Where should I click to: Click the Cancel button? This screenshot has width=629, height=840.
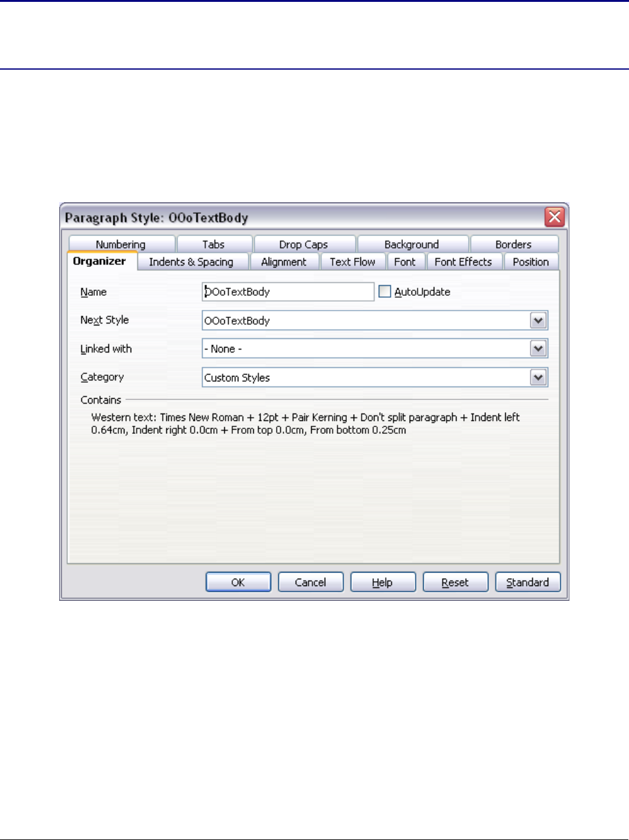[310, 582]
